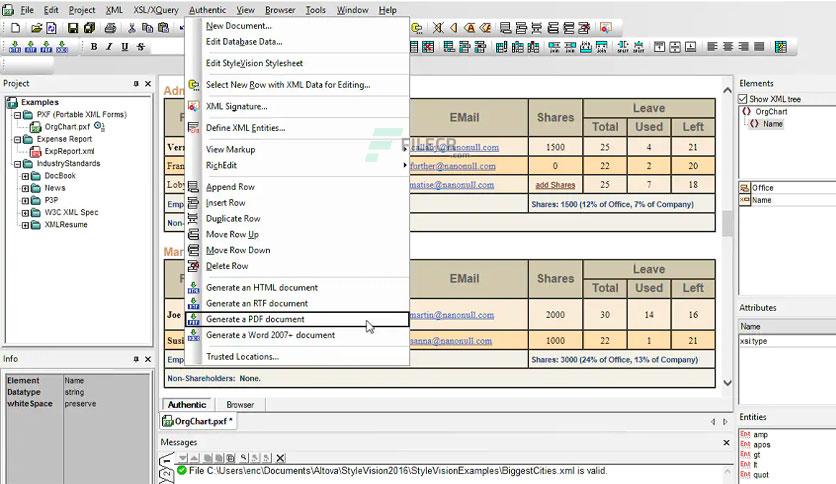This screenshot has height=484, width=836.
Task: Click the Reload document icon
Action: click(52, 28)
